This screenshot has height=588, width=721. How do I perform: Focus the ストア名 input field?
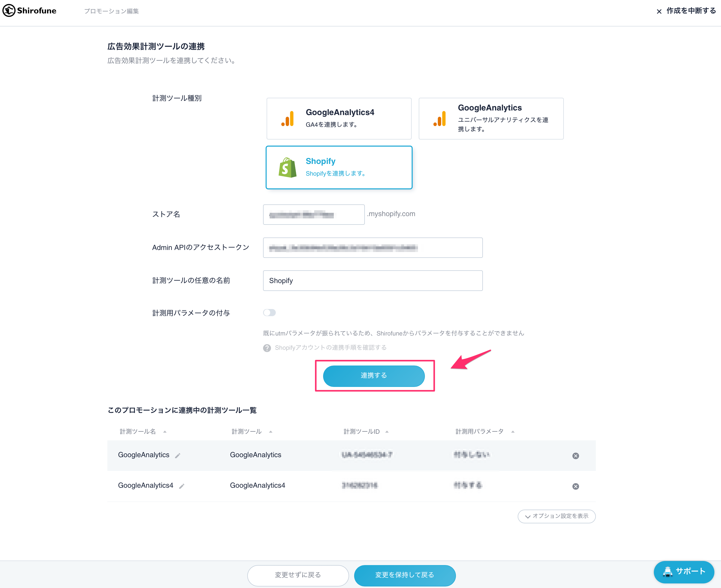click(x=314, y=214)
